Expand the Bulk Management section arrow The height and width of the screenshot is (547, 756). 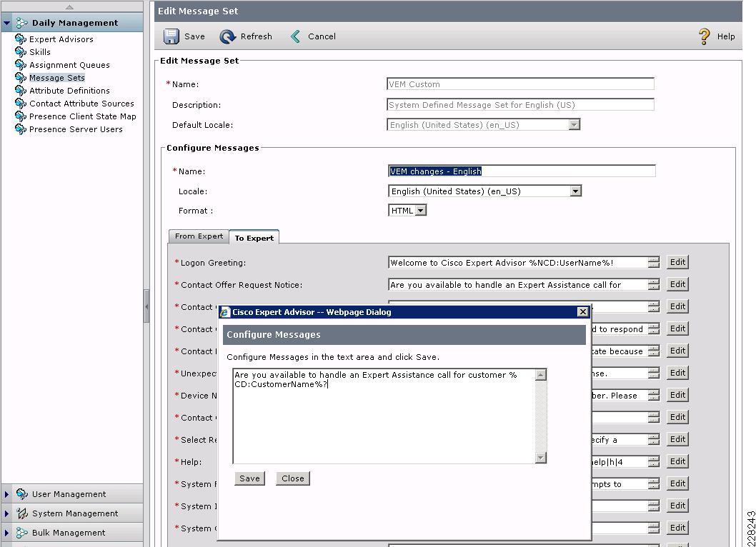pos(6,533)
